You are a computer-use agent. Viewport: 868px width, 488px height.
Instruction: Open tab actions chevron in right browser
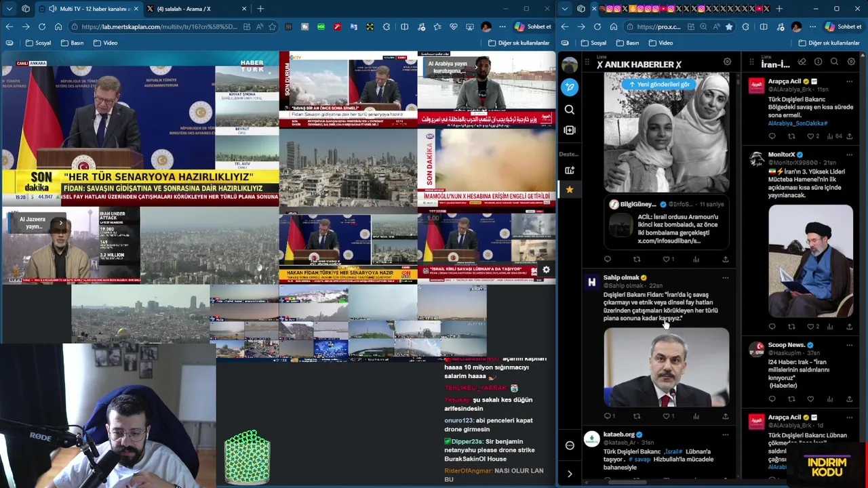tap(564, 9)
